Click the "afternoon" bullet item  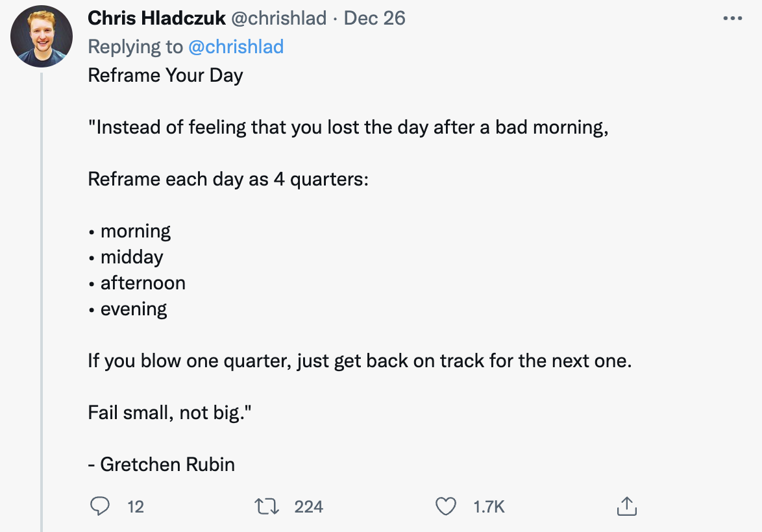coord(143,283)
